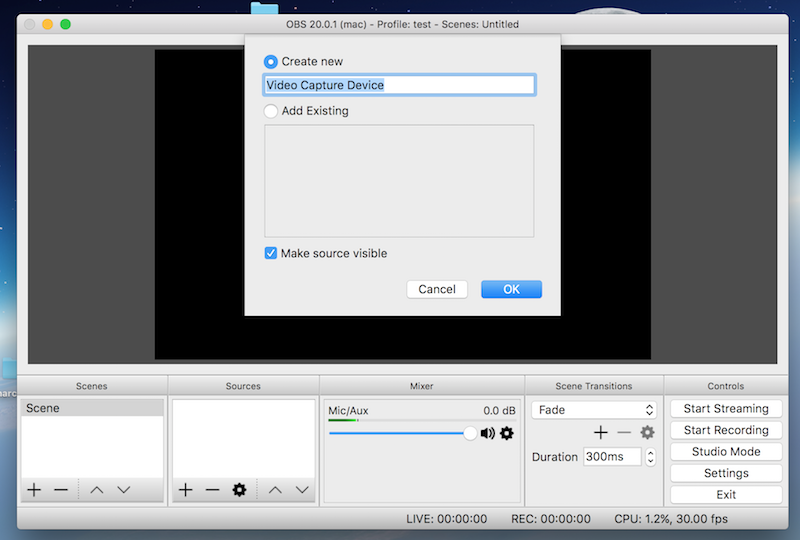Click the Mixer panel header
The height and width of the screenshot is (540, 800).
[x=421, y=386]
